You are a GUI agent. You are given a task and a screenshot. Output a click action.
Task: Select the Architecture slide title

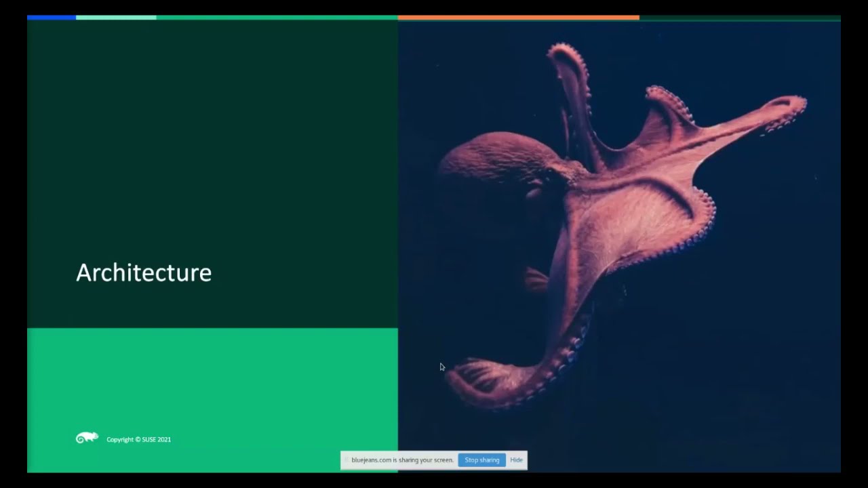144,272
